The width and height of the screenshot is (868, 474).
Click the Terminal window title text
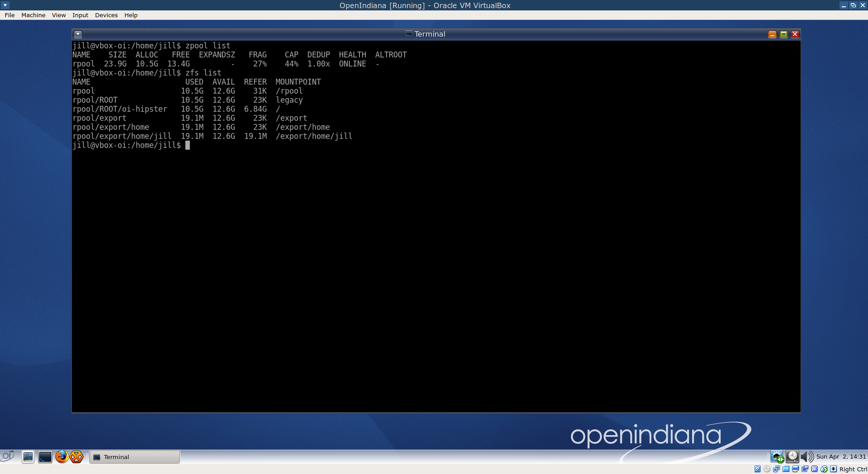tap(430, 34)
